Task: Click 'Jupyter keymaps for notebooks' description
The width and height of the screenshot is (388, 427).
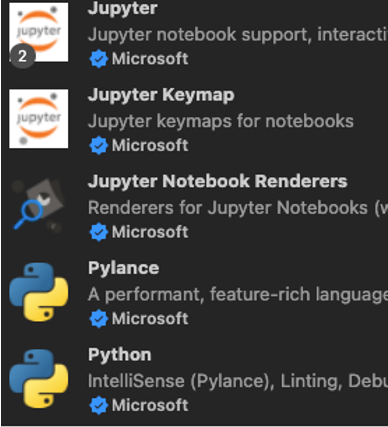Action: click(221, 121)
